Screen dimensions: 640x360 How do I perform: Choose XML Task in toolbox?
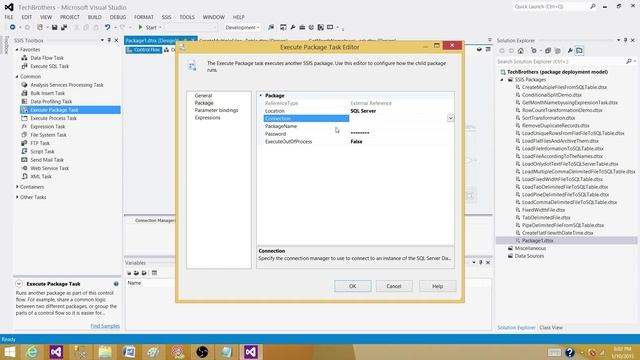click(x=41, y=176)
